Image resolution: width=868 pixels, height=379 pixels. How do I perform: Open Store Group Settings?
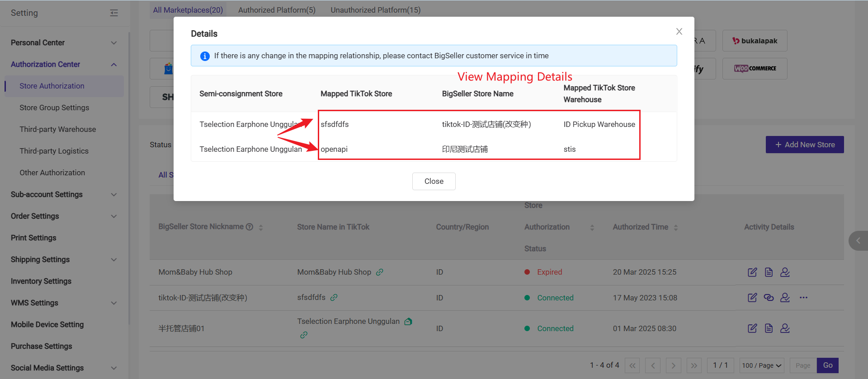click(54, 108)
